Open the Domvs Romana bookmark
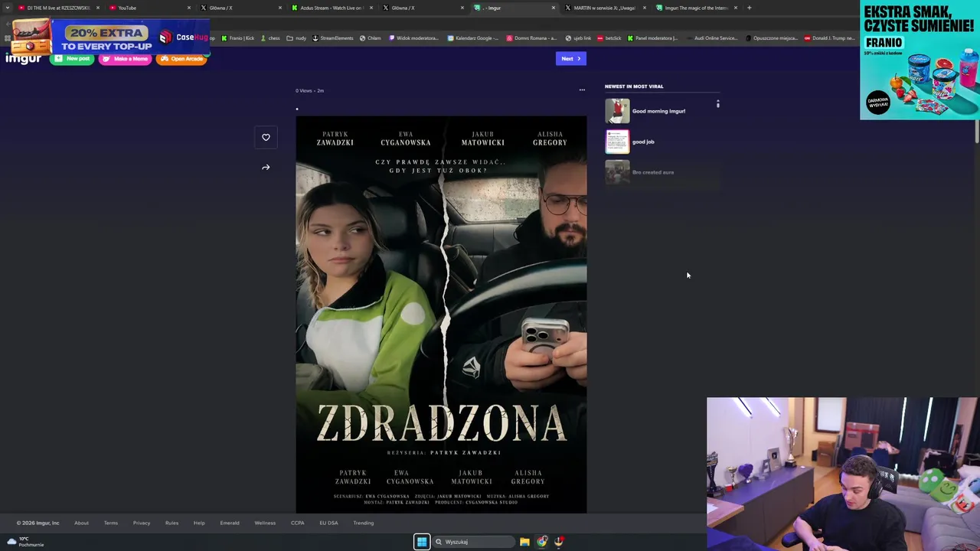Screen dimensions: 980x551 [531, 38]
